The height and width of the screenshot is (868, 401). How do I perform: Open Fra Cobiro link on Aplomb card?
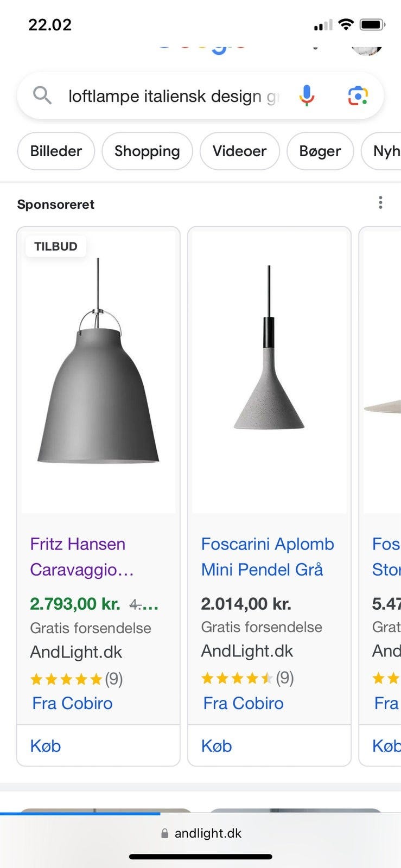(243, 703)
